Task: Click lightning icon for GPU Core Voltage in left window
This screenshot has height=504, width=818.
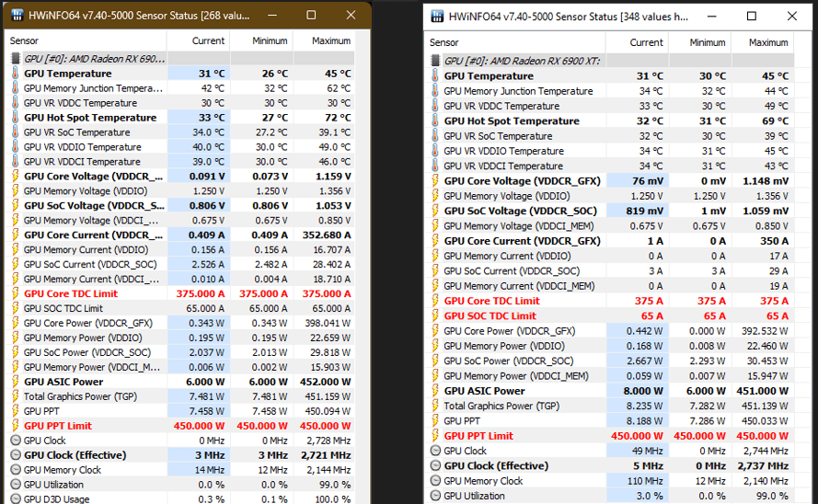Action: (x=15, y=176)
